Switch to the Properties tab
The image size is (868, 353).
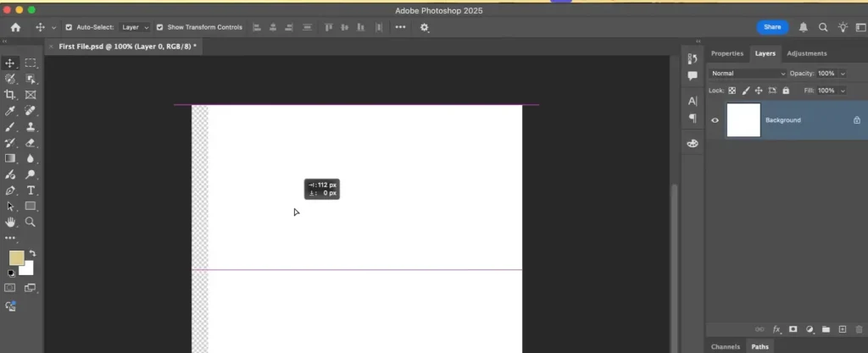coord(726,53)
